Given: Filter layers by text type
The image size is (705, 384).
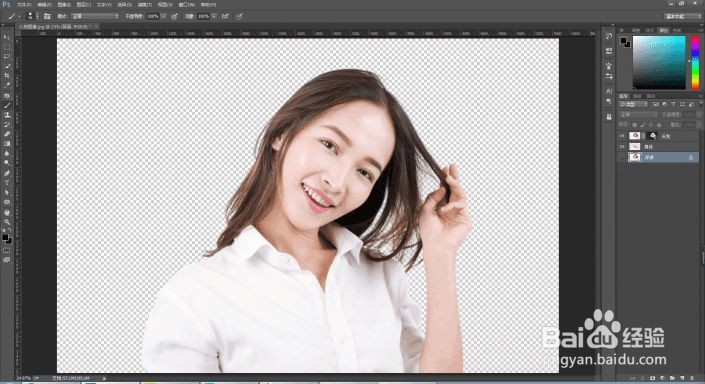Looking at the screenshot, I should 673,104.
